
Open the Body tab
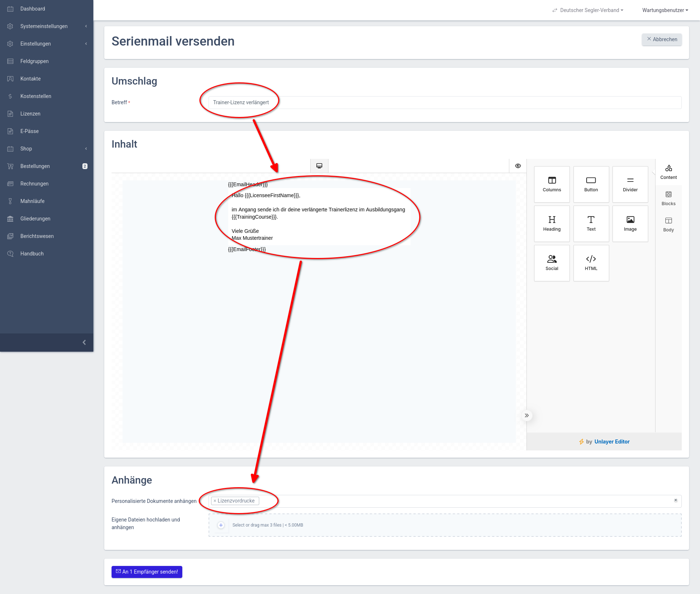(x=668, y=224)
